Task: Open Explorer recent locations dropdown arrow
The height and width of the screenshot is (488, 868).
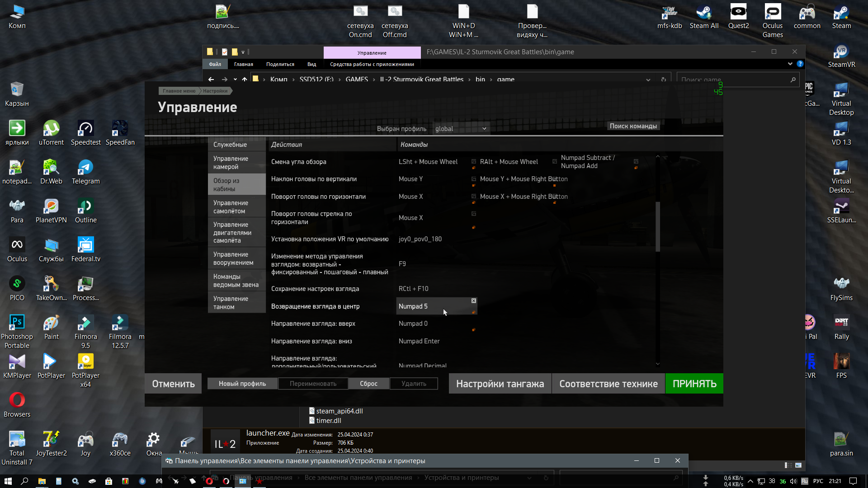Action: click(235, 80)
